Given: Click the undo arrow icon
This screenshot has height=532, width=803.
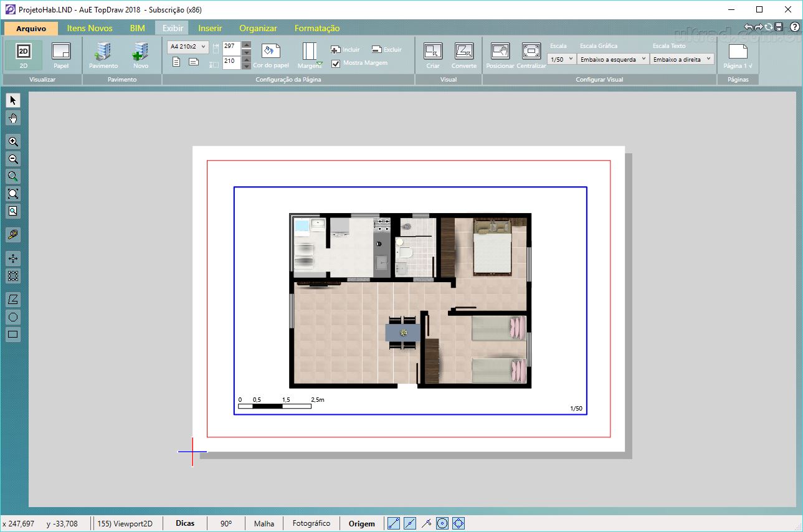Looking at the screenshot, I should [x=749, y=27].
